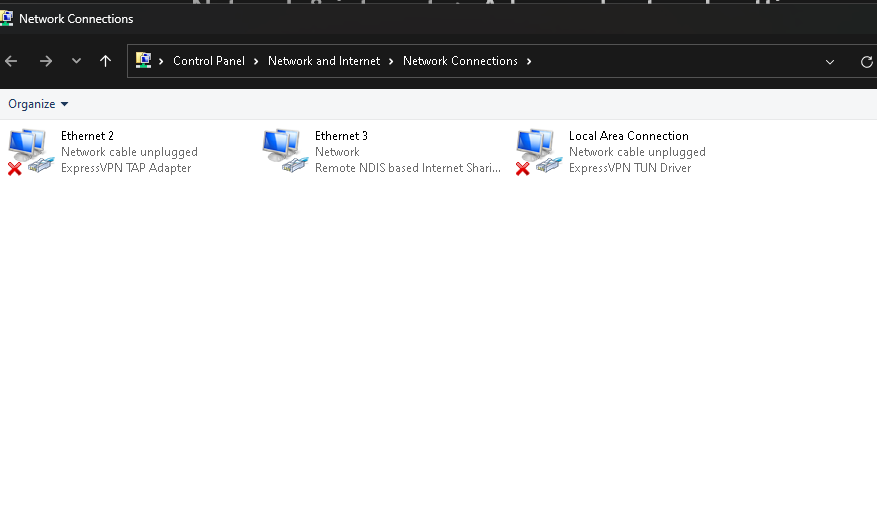Viewport: 877px width, 517px height.
Task: Go forward with the Forward arrow
Action: pos(45,61)
